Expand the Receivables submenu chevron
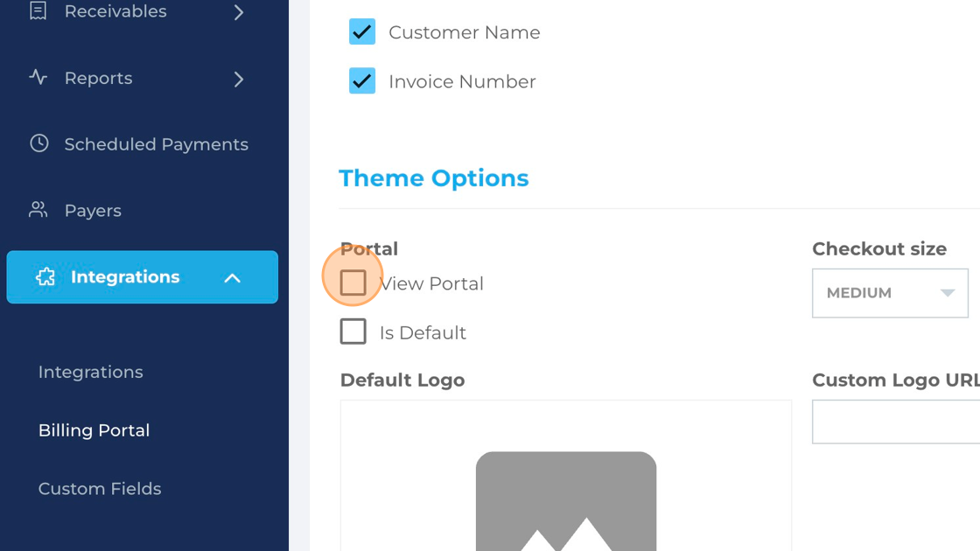 (x=239, y=12)
